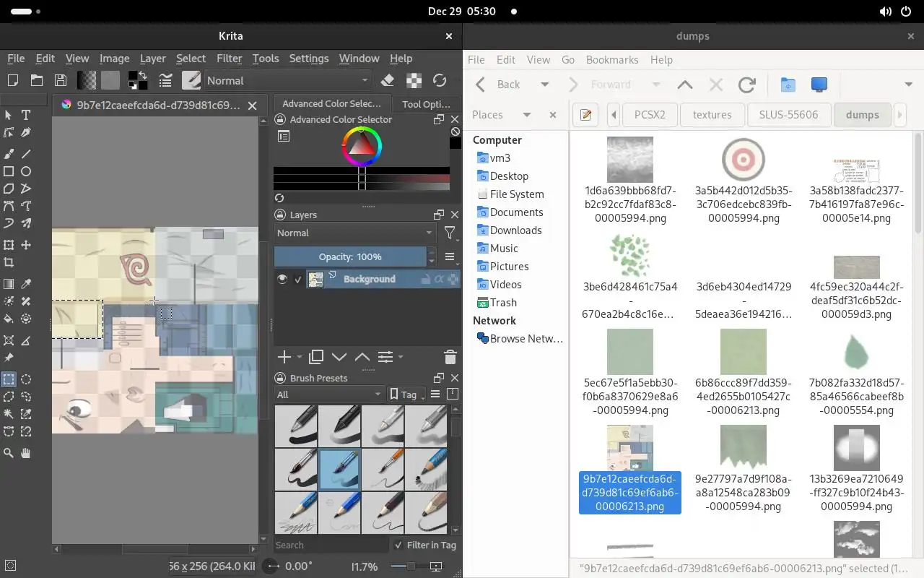Screen dimensions: 924x578
Task: Select the Contiguous Selection magic wand tool
Action: tap(9, 414)
